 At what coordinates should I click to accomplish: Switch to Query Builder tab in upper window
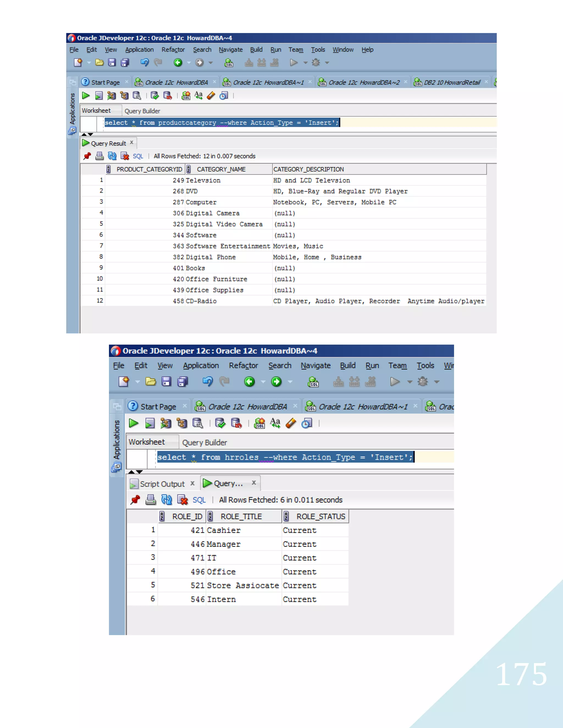[142, 111]
